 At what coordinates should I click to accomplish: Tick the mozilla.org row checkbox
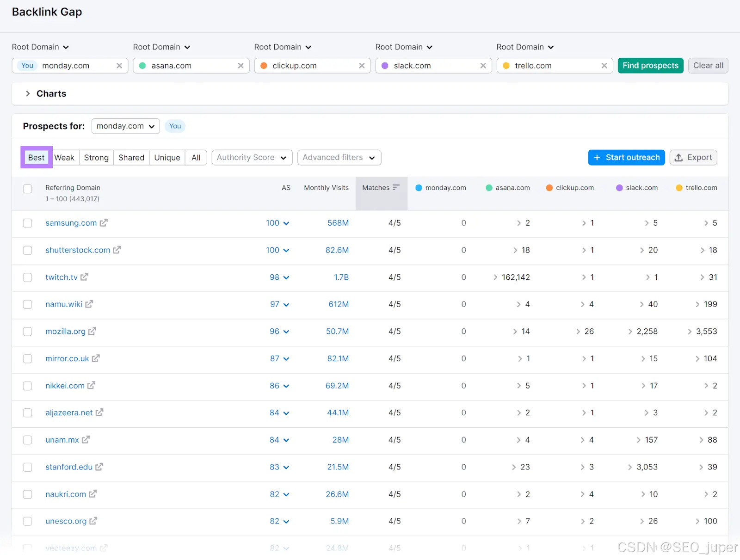28,332
